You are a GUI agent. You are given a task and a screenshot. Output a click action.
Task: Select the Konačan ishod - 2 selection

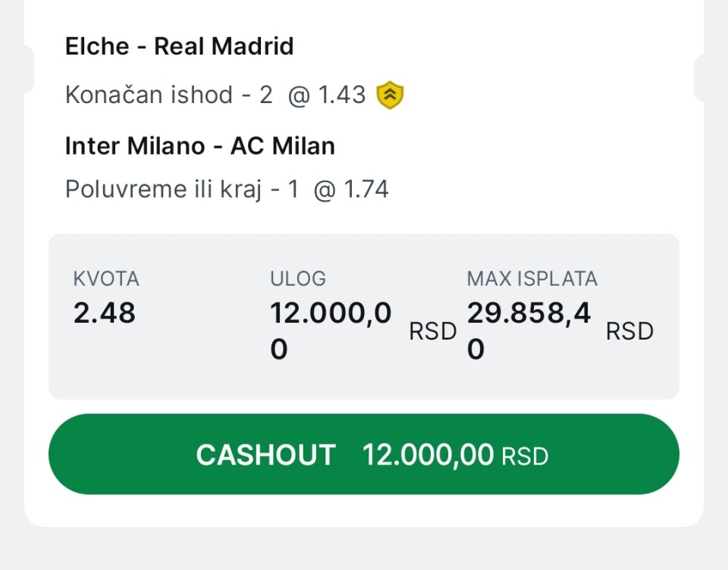pyautogui.click(x=168, y=96)
